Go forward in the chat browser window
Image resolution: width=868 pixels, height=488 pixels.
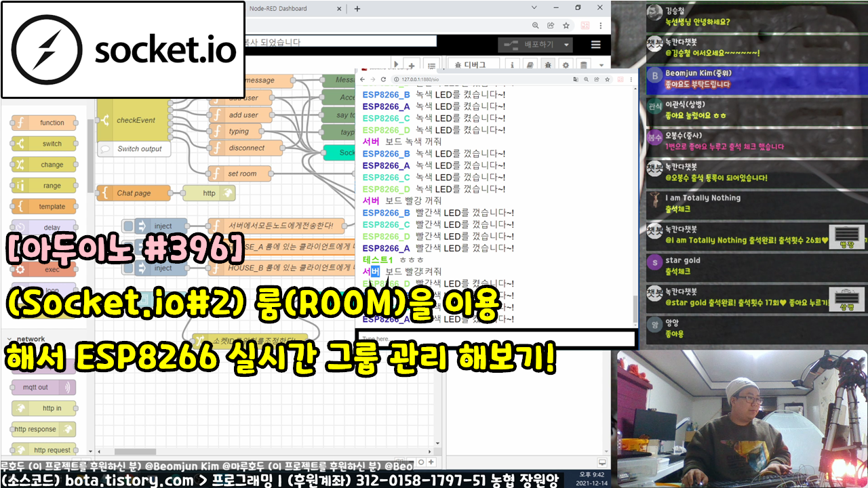click(373, 79)
